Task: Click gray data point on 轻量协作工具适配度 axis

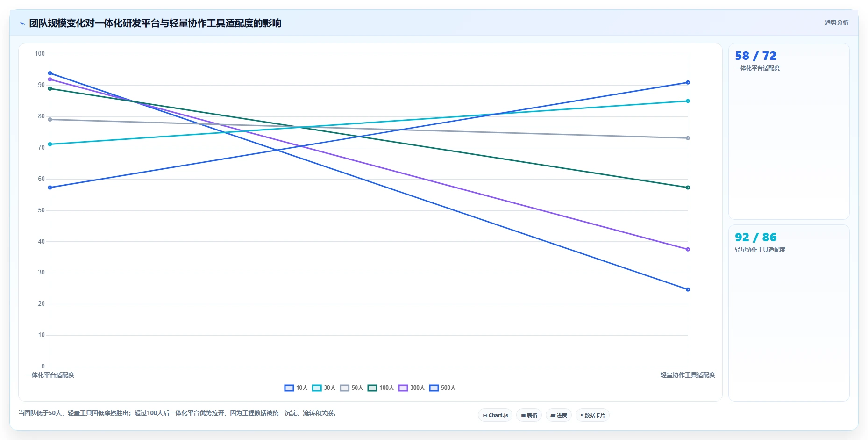Action: (x=688, y=138)
